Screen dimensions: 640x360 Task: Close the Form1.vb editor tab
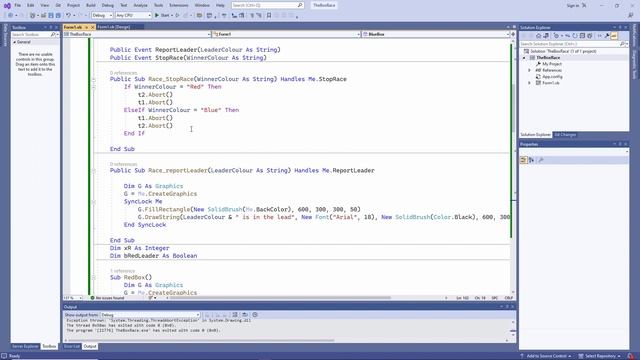(x=92, y=27)
